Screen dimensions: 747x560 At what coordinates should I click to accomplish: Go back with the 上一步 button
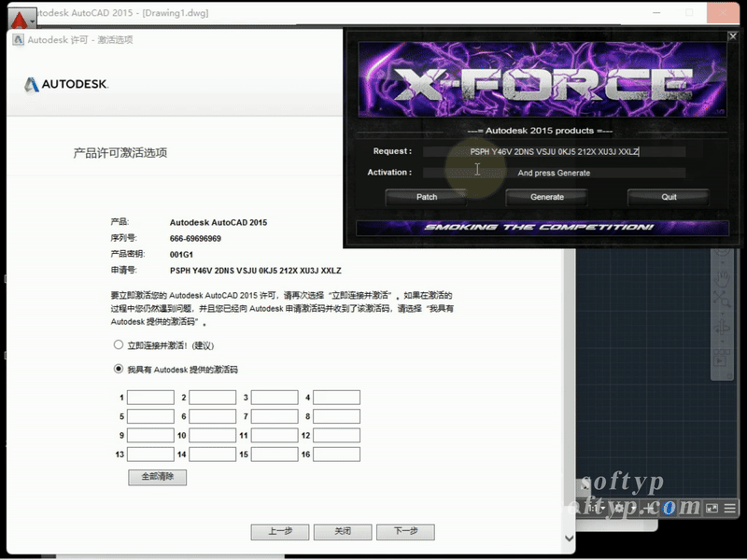280,531
